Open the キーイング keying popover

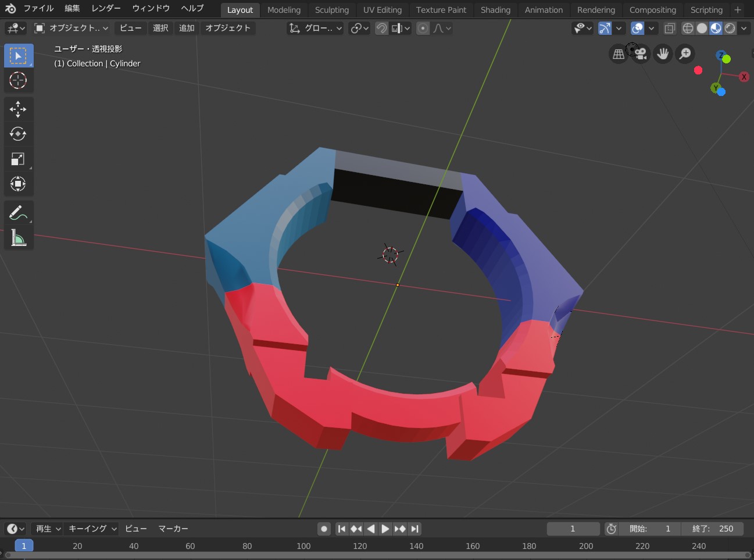pyautogui.click(x=91, y=529)
